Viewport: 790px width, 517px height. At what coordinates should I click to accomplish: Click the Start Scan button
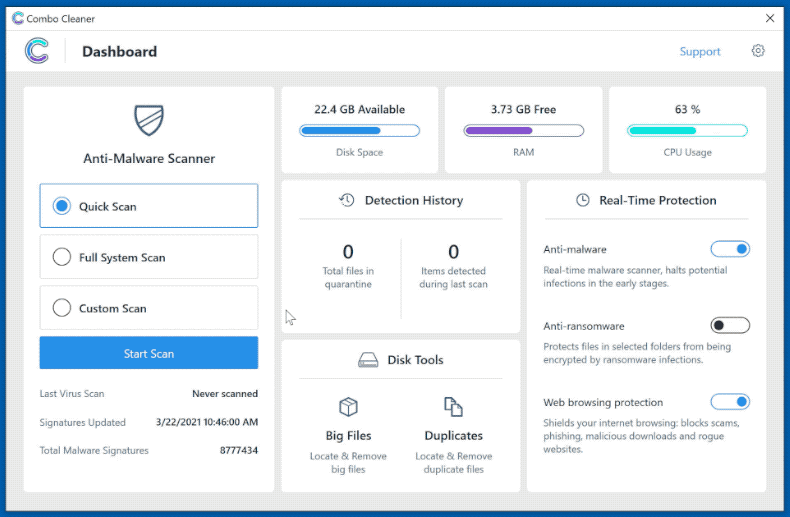point(149,353)
